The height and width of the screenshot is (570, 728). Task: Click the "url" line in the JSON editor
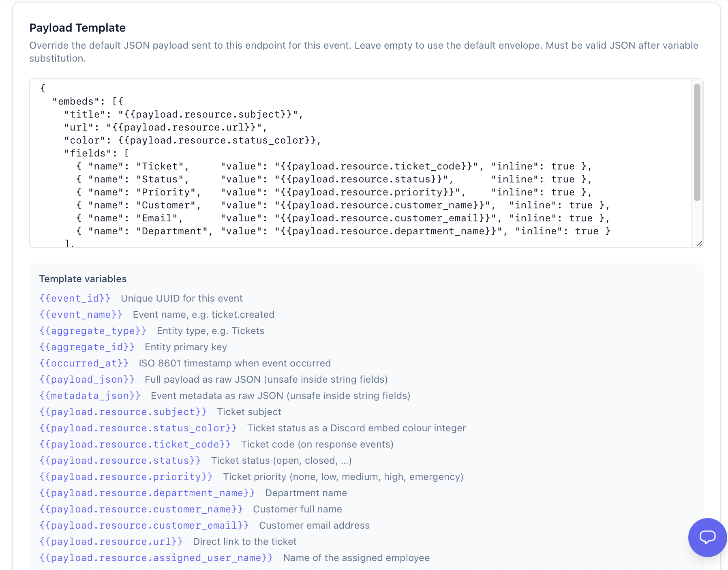(x=166, y=127)
